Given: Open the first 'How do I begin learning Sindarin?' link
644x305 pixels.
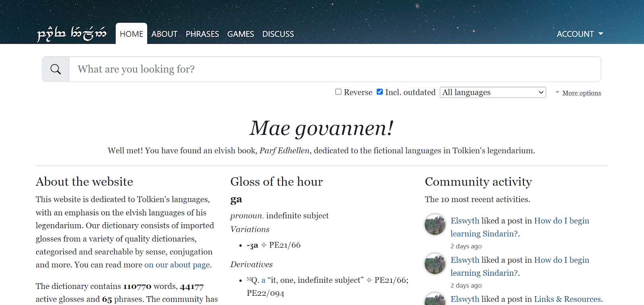Looking at the screenshot, I should coord(520,227).
